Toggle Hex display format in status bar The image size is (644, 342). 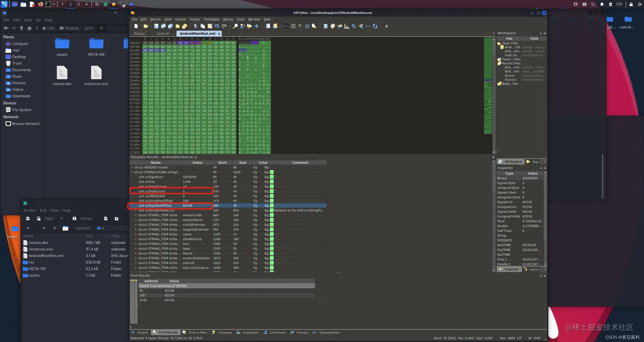coord(503,338)
